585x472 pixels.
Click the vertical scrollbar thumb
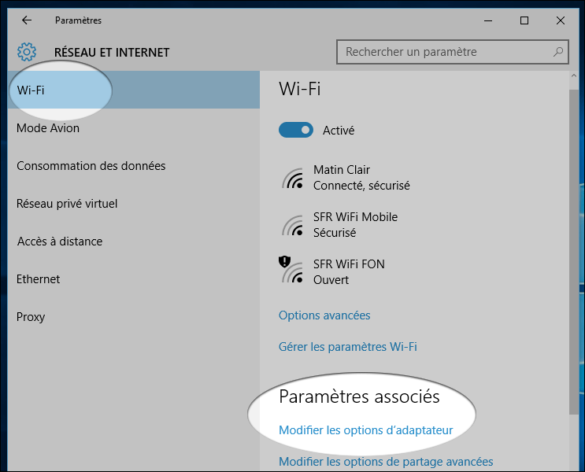573,252
